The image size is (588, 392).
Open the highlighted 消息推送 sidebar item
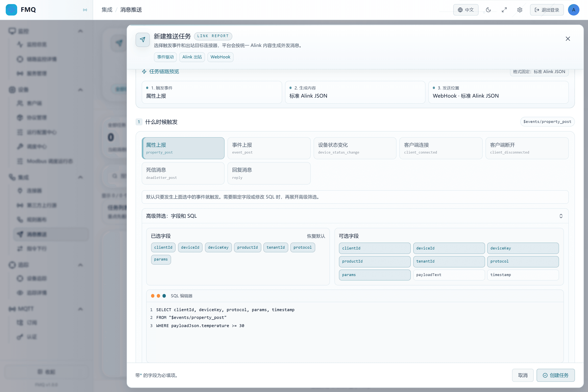51,234
